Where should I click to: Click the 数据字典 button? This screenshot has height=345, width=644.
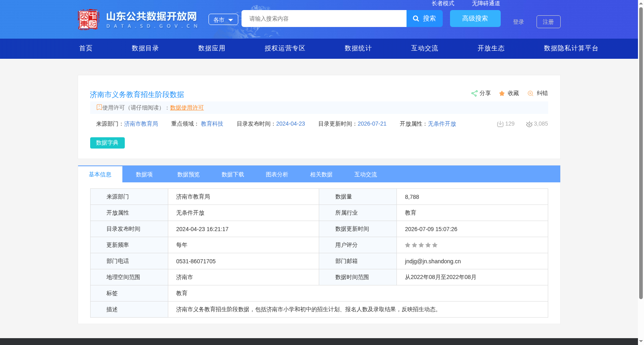pyautogui.click(x=107, y=143)
